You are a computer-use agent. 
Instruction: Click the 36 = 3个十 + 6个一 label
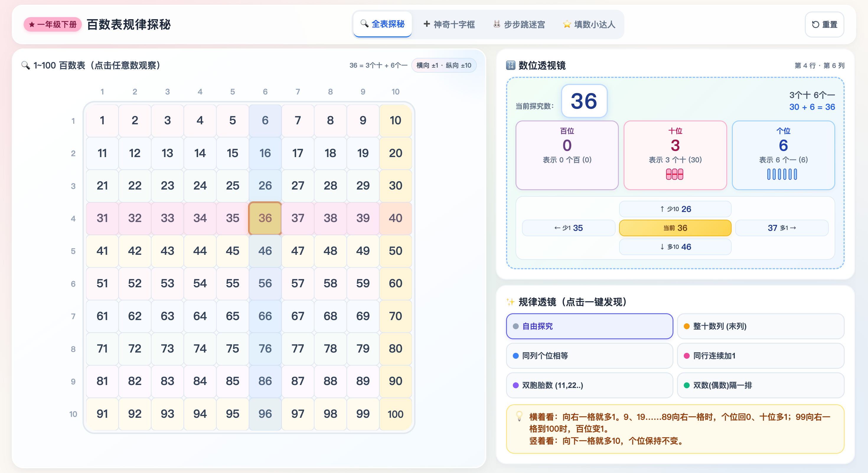pos(378,65)
